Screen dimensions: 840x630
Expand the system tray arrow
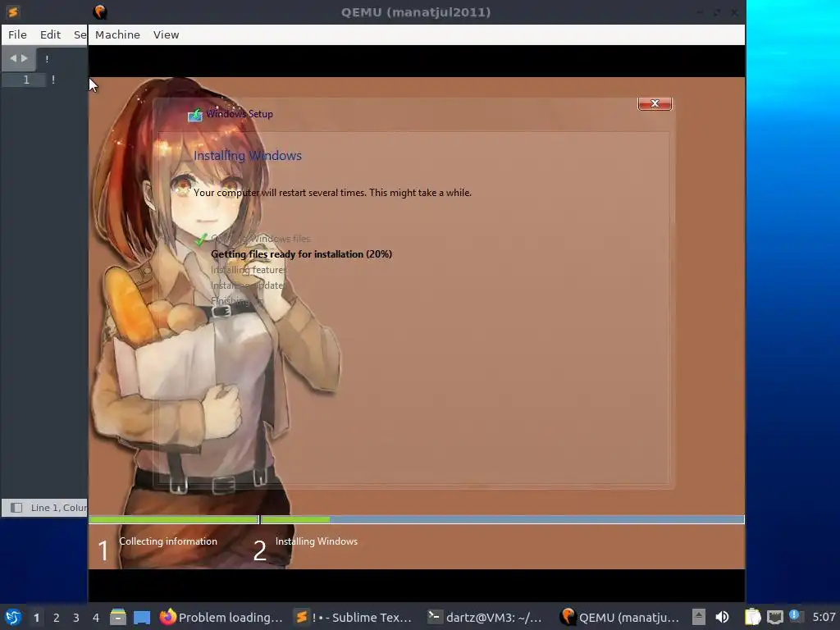(x=699, y=617)
